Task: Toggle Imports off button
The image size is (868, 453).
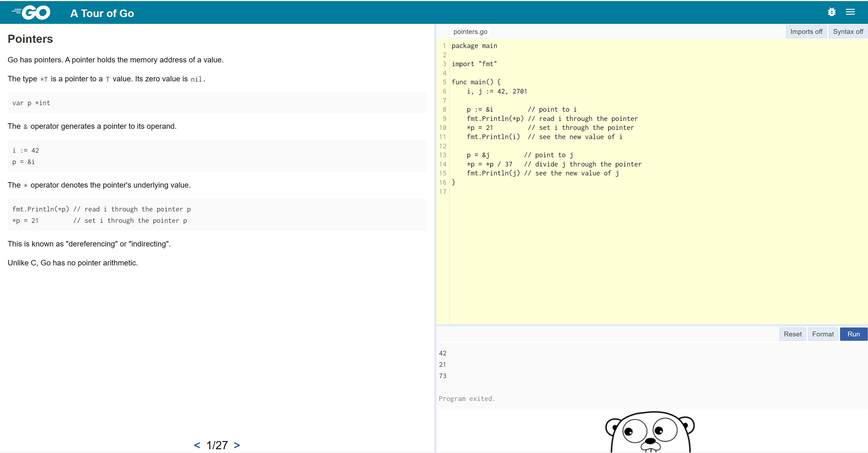Action: 806,32
